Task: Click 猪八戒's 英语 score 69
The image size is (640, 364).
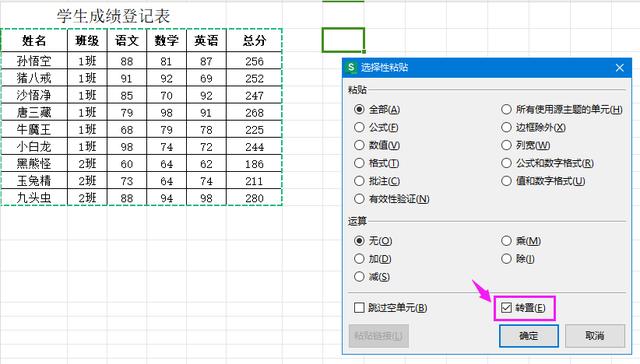Action: (x=206, y=78)
